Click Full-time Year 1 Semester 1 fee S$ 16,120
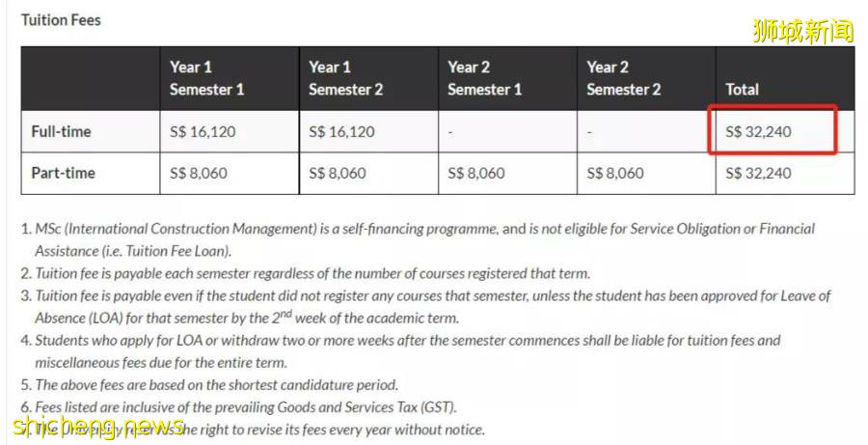This screenshot has width=868, height=445. click(203, 131)
